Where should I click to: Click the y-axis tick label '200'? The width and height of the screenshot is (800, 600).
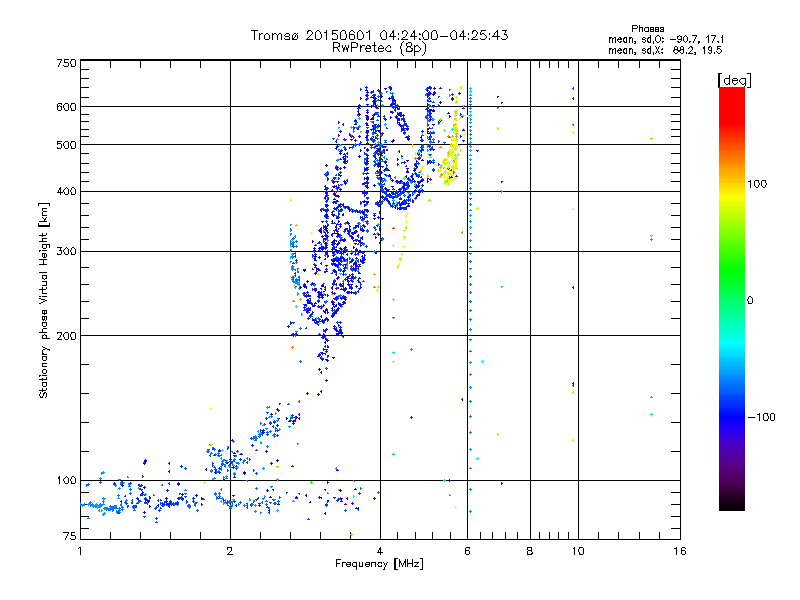[67, 336]
